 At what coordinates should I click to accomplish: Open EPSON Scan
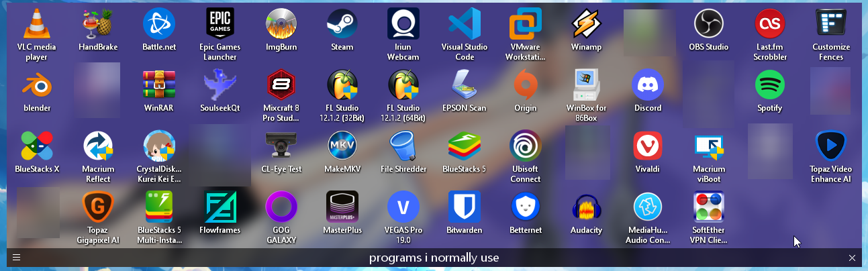(465, 86)
